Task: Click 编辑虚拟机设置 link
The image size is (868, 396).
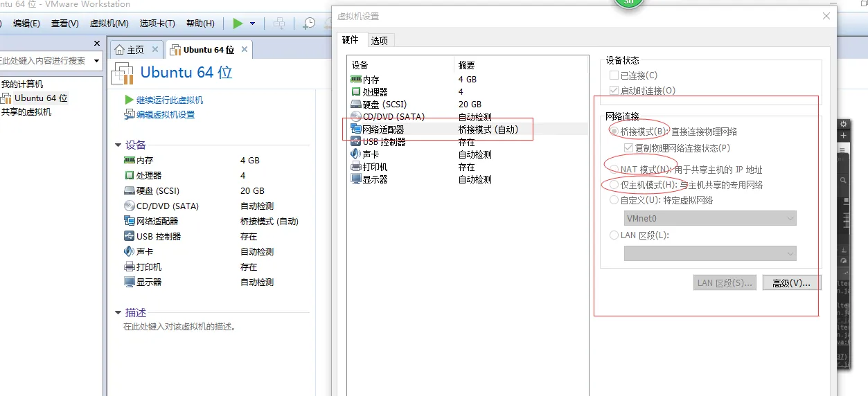Action: (166, 115)
